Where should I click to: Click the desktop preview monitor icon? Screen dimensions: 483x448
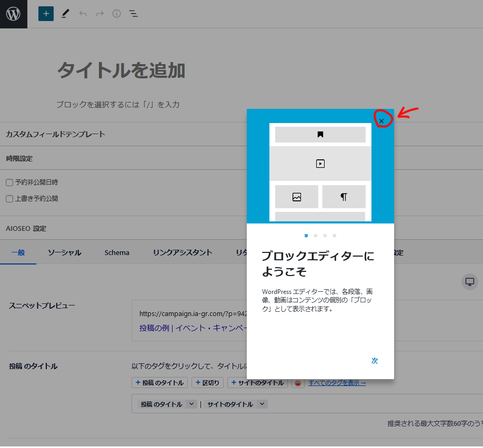469,281
